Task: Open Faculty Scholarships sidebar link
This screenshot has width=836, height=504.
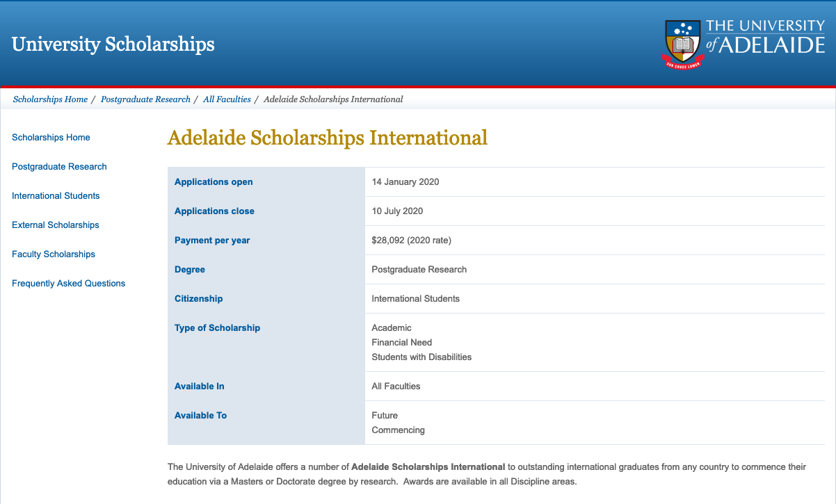Action: [54, 254]
